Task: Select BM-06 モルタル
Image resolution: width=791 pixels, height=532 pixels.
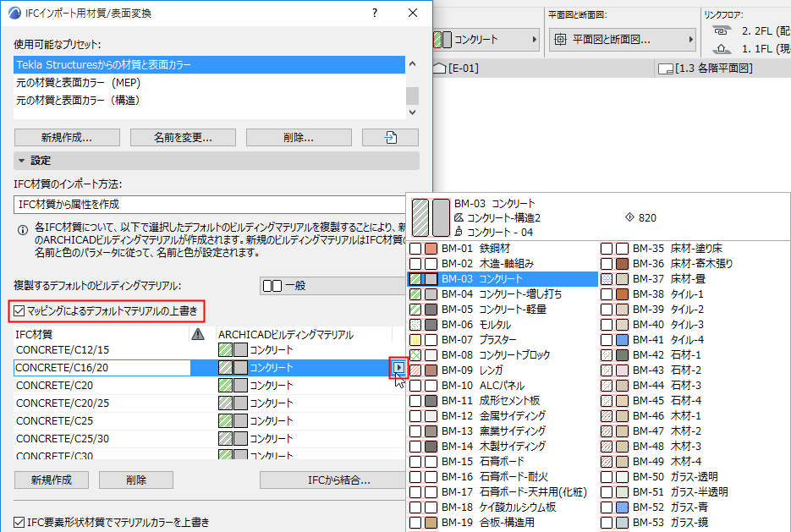Action: click(x=503, y=324)
